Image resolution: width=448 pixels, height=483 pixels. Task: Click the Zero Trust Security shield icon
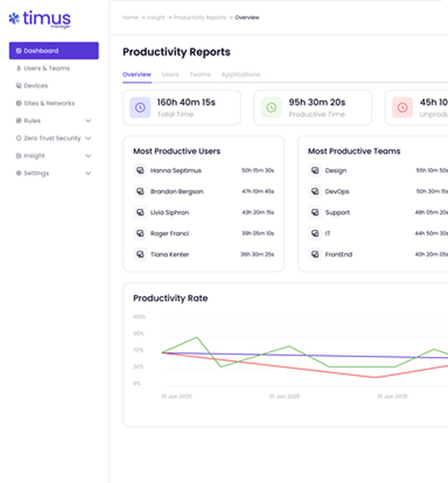19,138
